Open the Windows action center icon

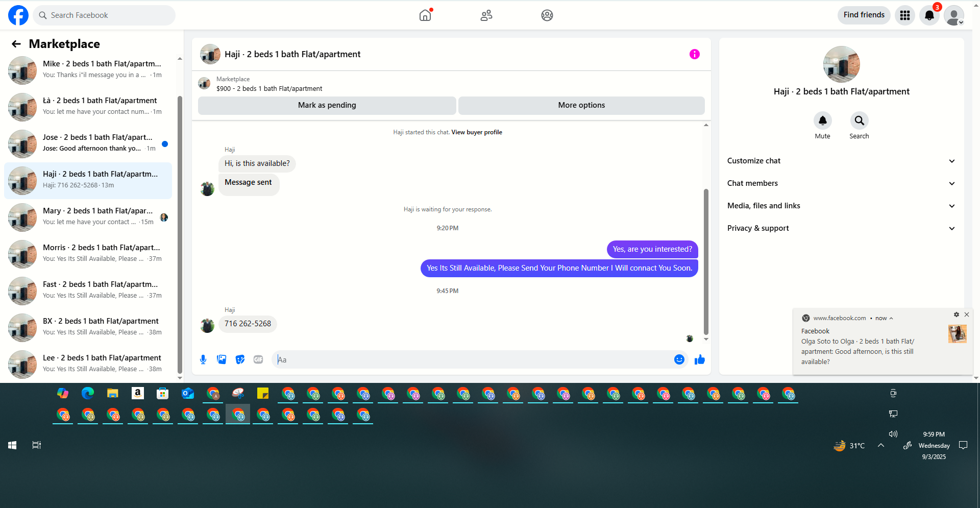tap(963, 445)
